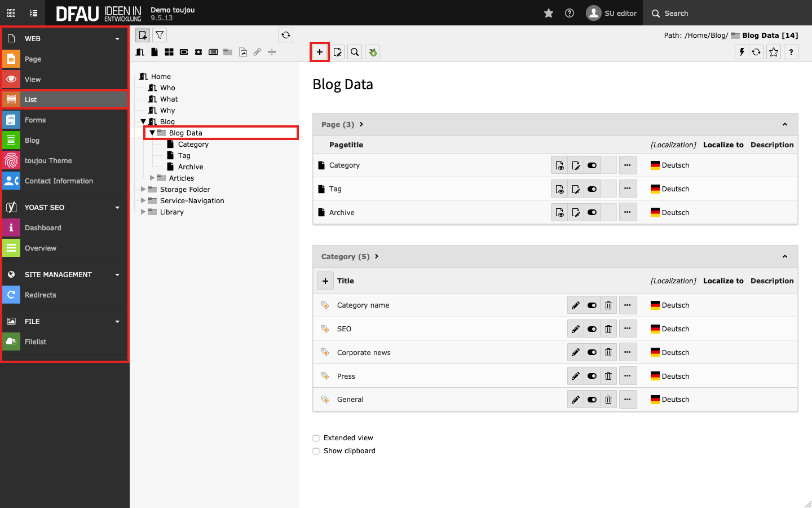Open more options for the Tag page

pyautogui.click(x=628, y=189)
